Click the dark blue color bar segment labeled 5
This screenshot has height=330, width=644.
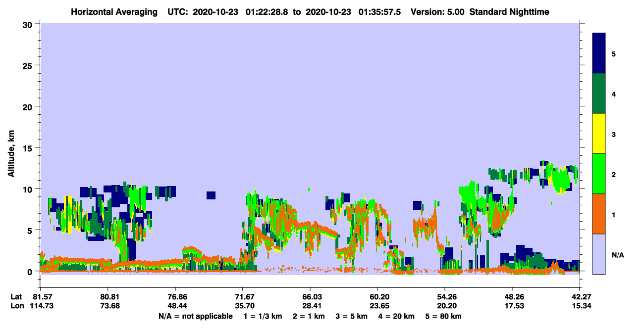pyautogui.click(x=599, y=53)
